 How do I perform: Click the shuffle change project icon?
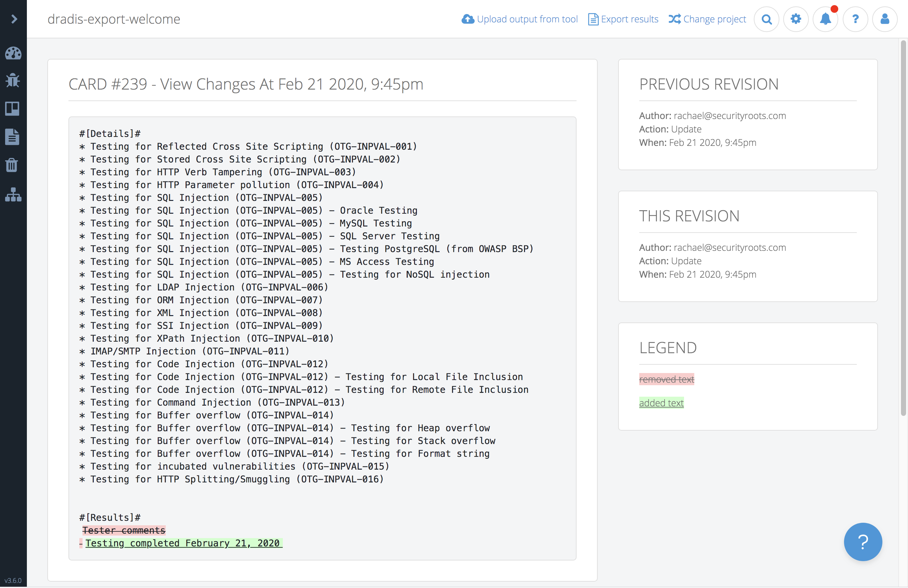coord(674,19)
